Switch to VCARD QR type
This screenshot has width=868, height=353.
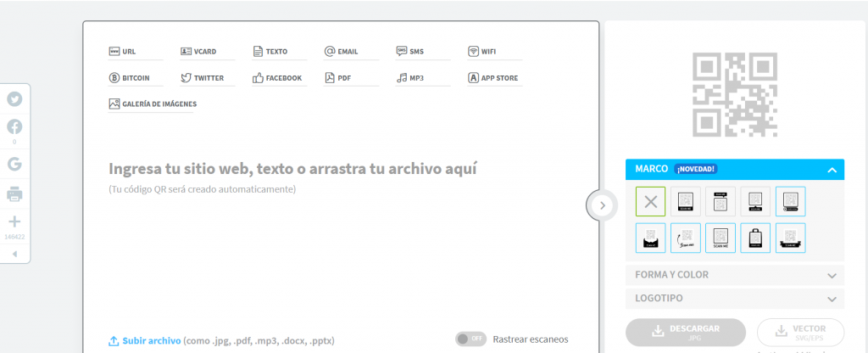[x=198, y=52]
